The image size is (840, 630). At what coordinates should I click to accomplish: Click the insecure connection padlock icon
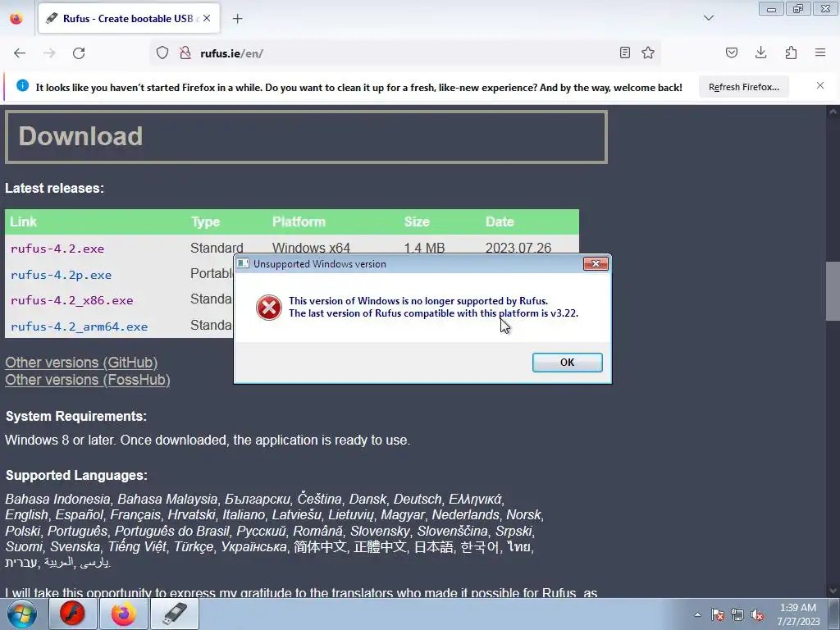(x=185, y=52)
